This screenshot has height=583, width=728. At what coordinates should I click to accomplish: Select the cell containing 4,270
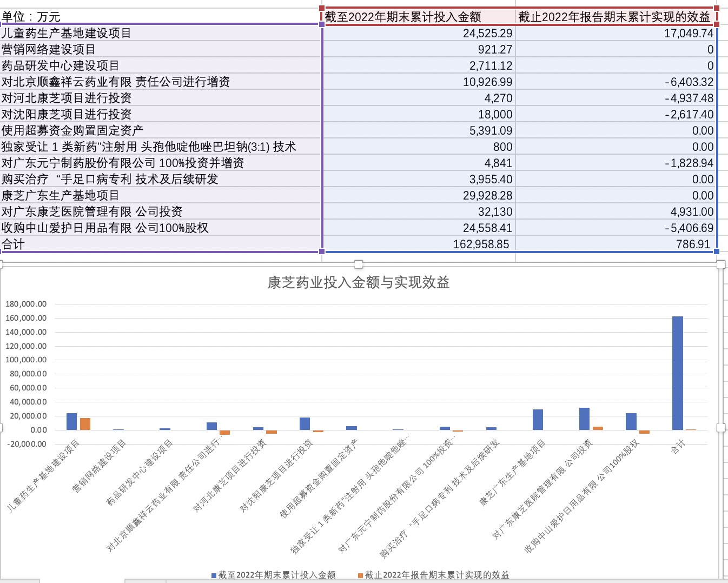tap(419, 98)
